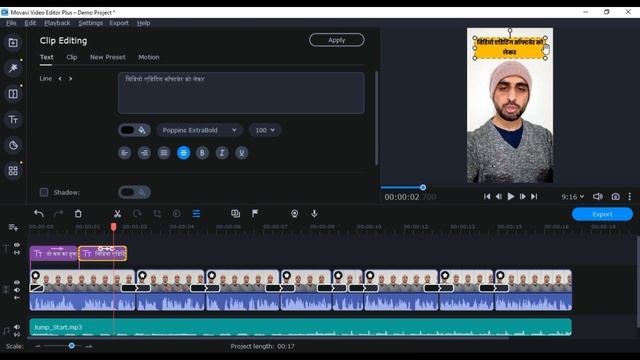This screenshot has height=360, width=640.
Task: Open the Stickers clock-shaped panel icon
Action: pos(13,145)
